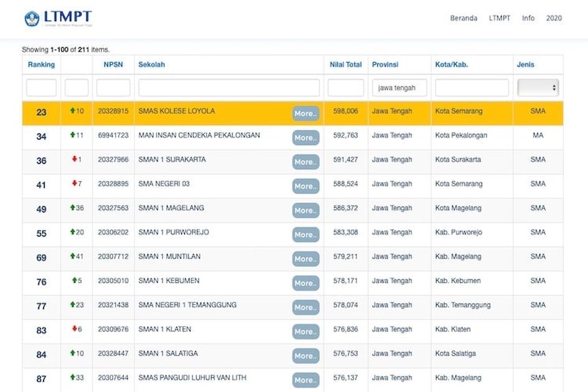This screenshot has width=588, height=392.
Task: Click More for SMAS Pangudi Luhur Van Lith
Action: pyautogui.click(x=306, y=380)
